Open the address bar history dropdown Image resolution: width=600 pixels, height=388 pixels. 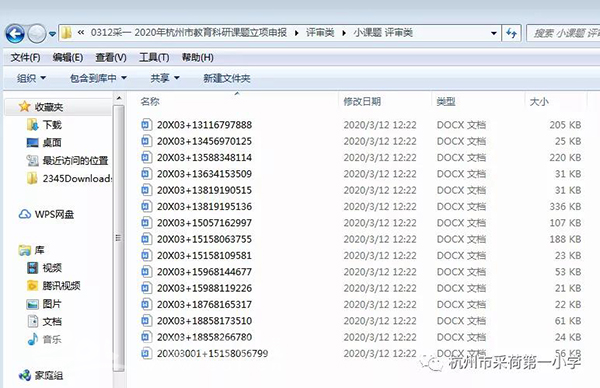point(494,33)
